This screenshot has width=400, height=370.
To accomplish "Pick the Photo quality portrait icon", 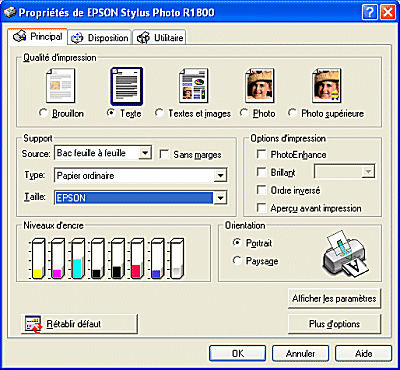I will (x=260, y=86).
